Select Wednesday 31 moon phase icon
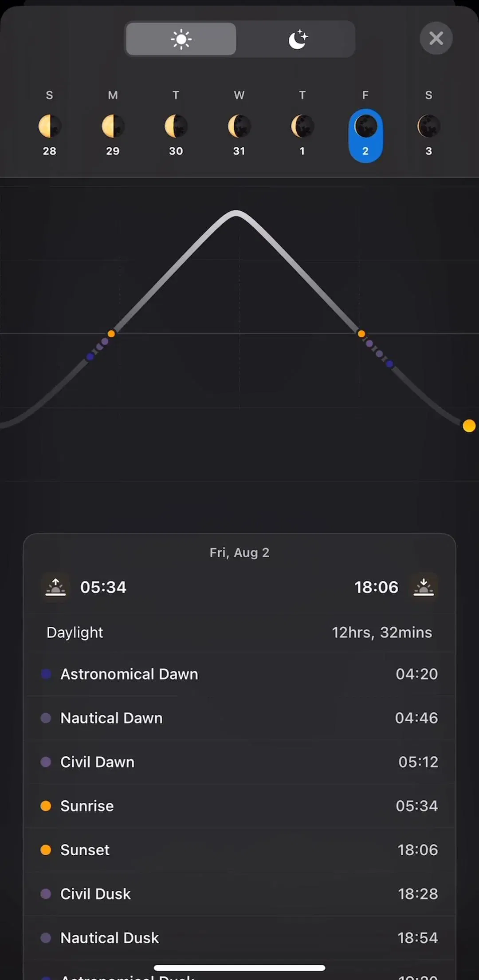 coord(239,126)
